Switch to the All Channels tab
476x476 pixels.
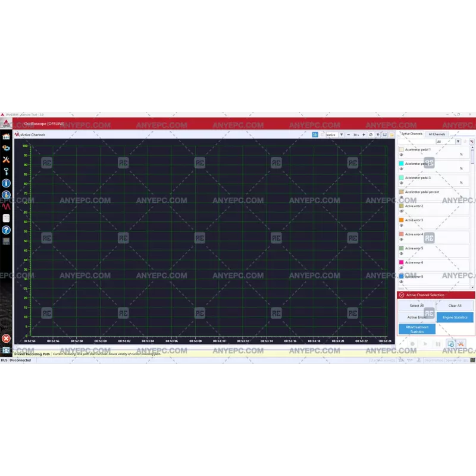(437, 134)
